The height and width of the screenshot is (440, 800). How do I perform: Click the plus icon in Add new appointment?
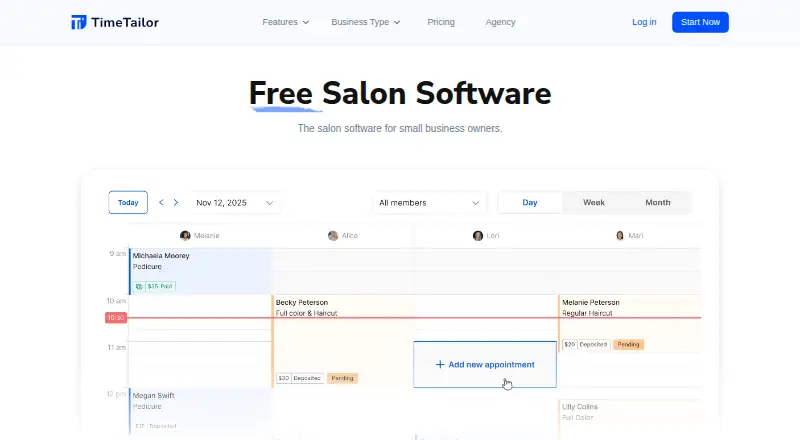click(x=440, y=364)
